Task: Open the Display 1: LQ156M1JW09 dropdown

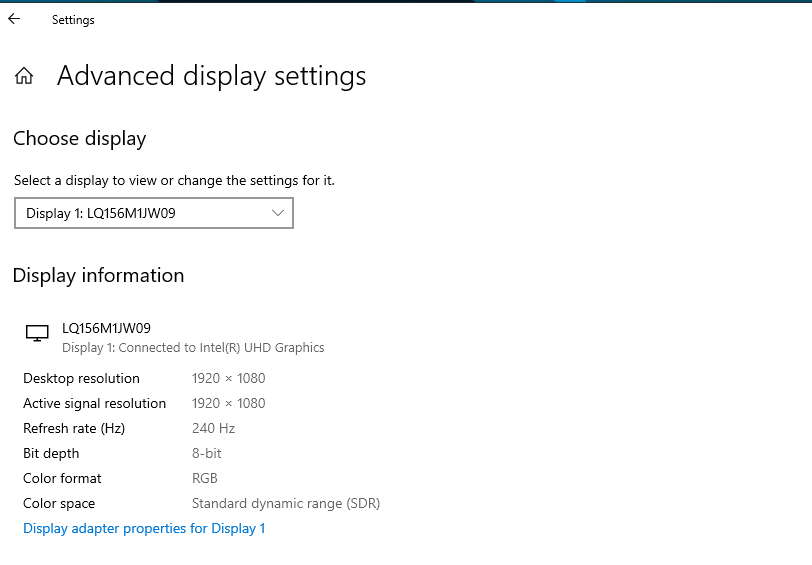Action: (153, 213)
